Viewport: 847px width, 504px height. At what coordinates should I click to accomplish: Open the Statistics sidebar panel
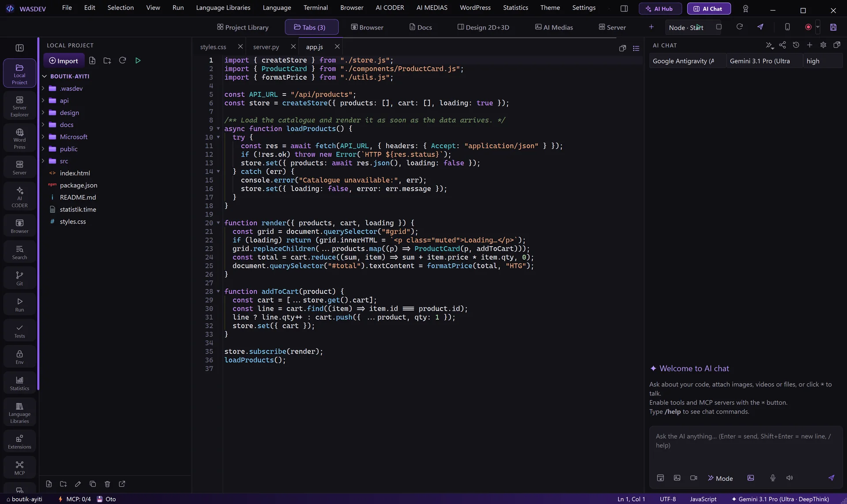pyautogui.click(x=19, y=383)
